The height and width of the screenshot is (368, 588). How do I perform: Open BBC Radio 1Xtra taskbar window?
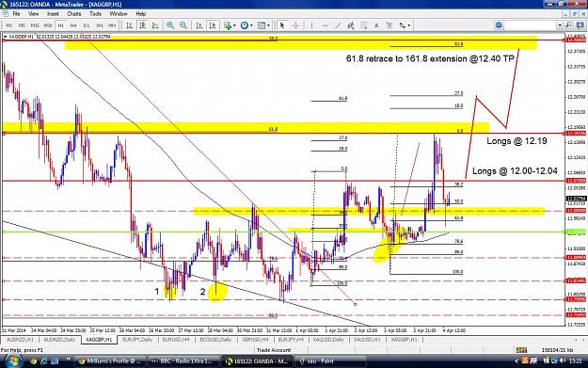tap(183, 360)
